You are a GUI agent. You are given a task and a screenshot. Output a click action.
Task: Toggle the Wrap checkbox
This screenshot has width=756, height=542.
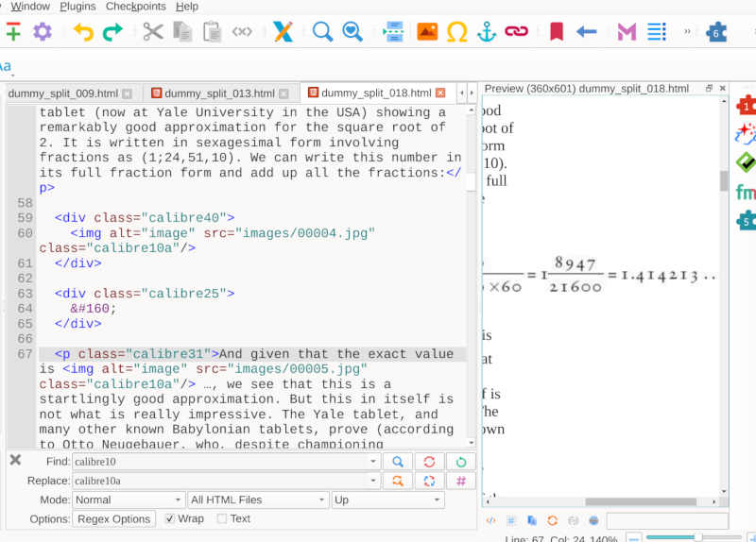click(x=170, y=518)
